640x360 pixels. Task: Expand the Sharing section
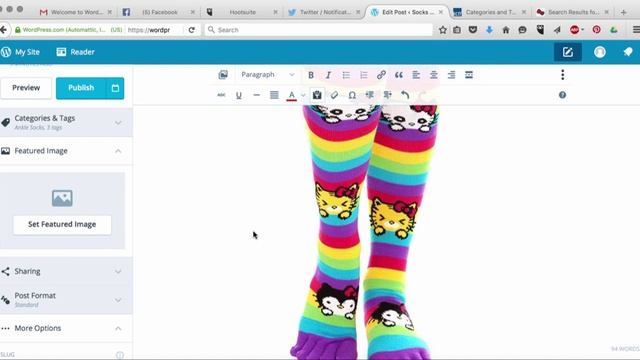66,271
